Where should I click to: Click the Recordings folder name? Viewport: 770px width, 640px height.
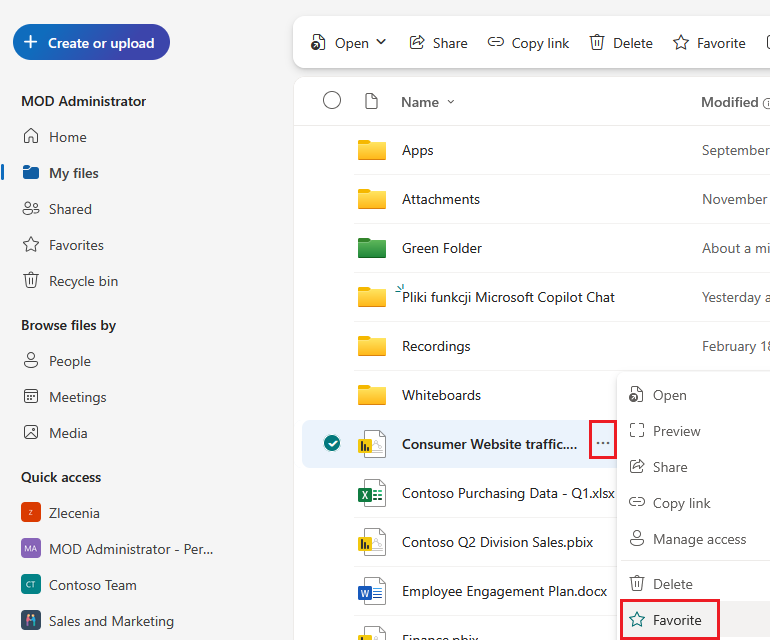[x=436, y=346]
